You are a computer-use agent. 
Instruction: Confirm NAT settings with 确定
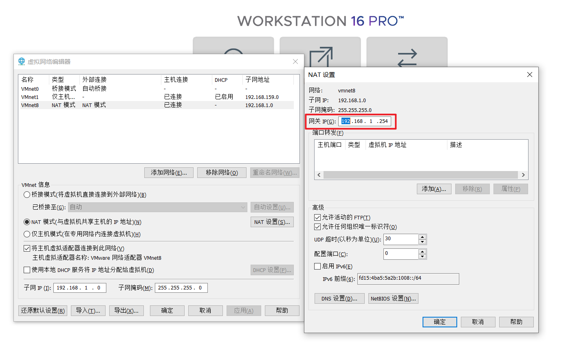440,322
